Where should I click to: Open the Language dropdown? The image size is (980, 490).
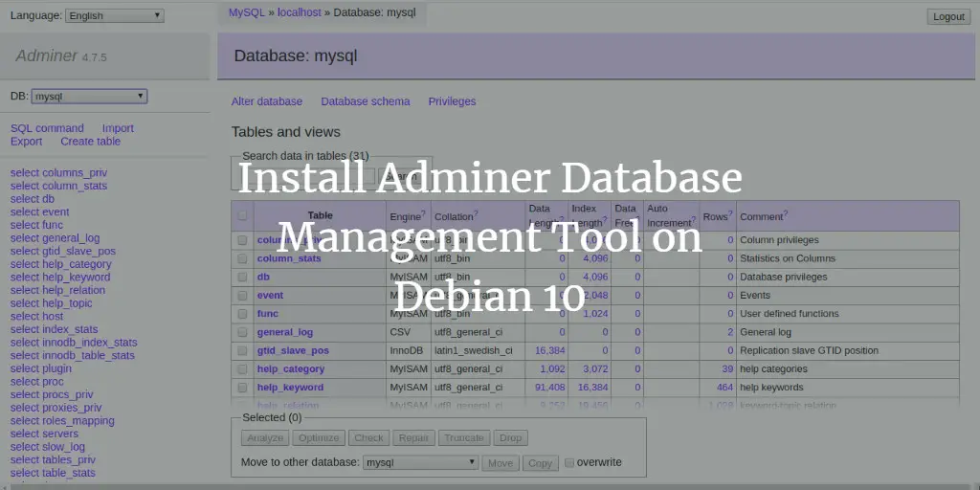coord(115,15)
